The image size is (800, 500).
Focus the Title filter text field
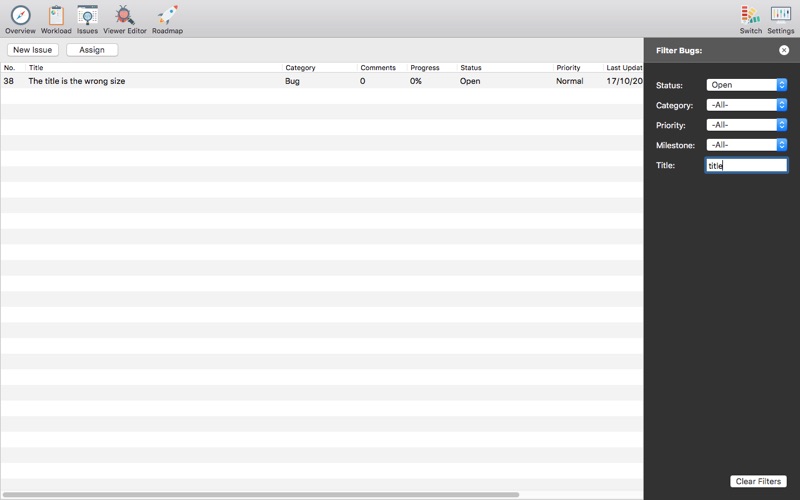[746, 165]
